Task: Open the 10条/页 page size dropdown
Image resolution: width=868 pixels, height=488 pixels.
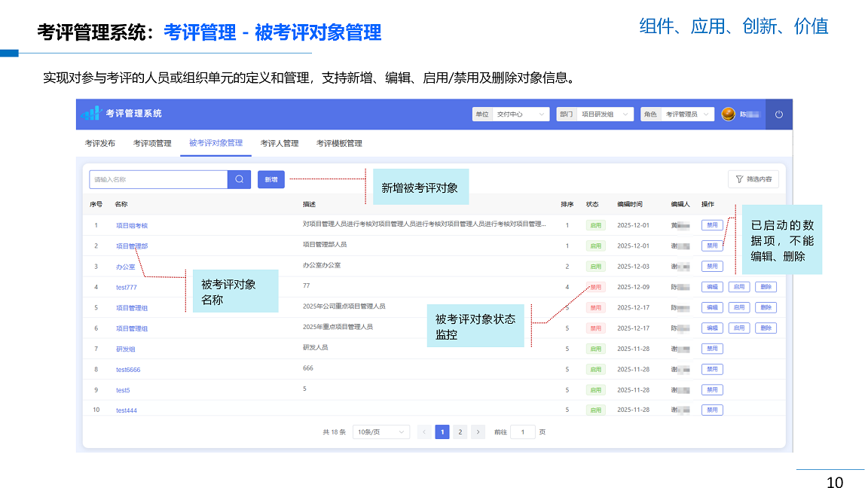Action: [x=381, y=432]
